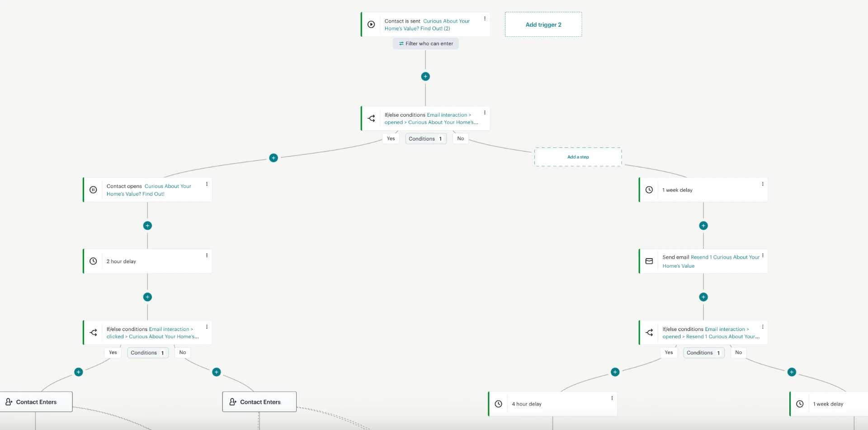Click the branch icon on the top If/else opened step
Image resolution: width=868 pixels, height=430 pixels.
click(372, 118)
